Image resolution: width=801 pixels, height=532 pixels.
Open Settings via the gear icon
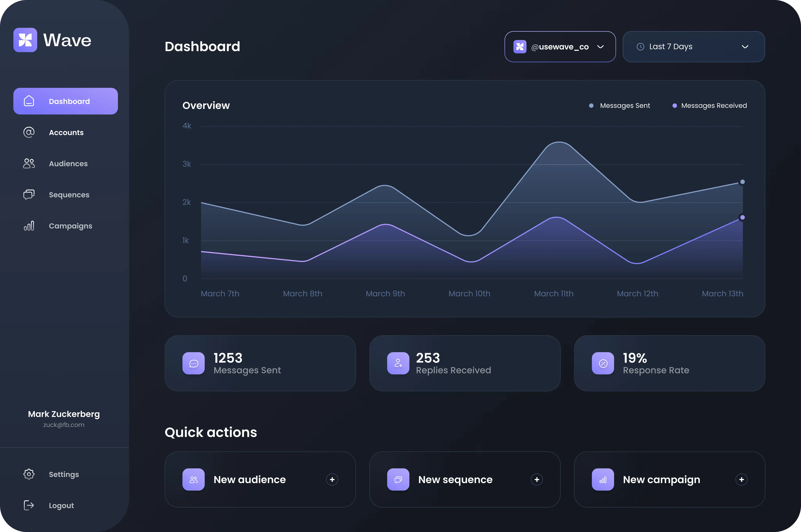pyautogui.click(x=29, y=474)
